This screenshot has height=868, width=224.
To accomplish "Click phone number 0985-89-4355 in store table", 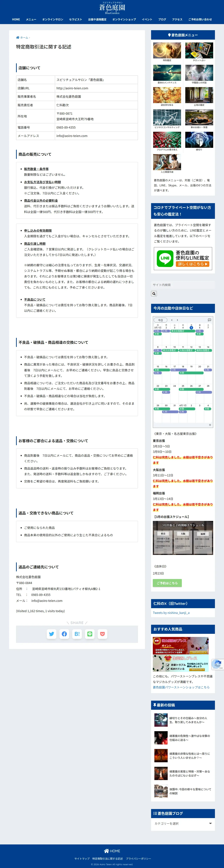I will [x=66, y=127].
